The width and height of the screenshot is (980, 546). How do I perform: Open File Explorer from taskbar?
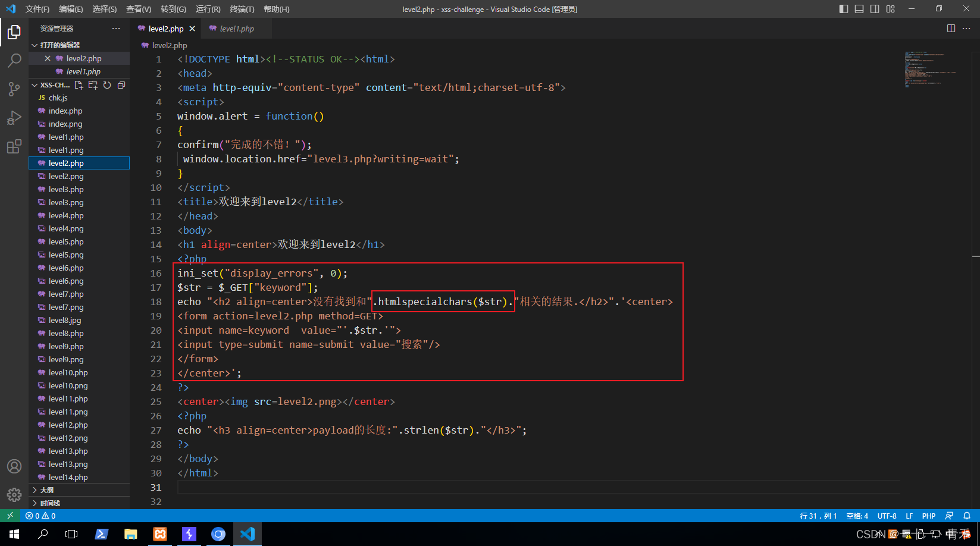click(131, 534)
